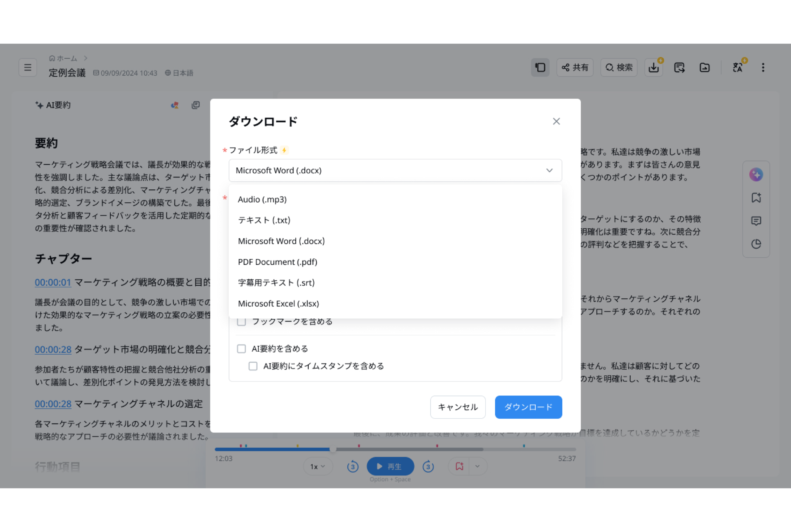Click the 再生 play button
The image size is (791, 532).
[390, 467]
